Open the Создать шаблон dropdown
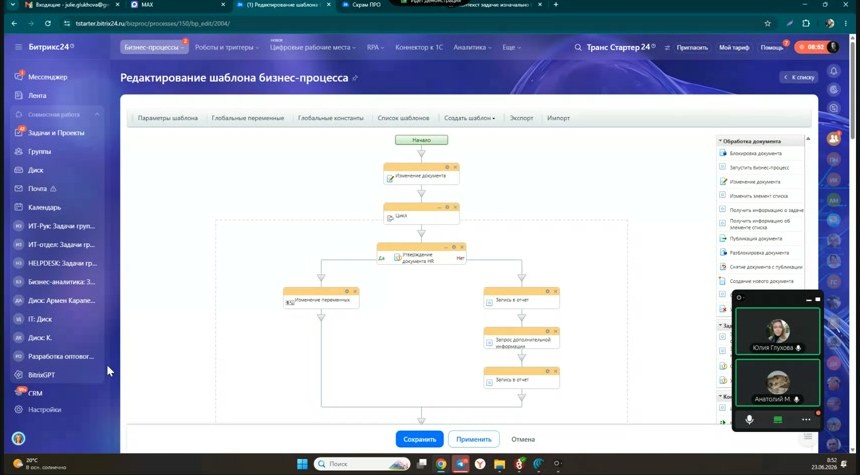The width and height of the screenshot is (860, 475). pyautogui.click(x=469, y=118)
